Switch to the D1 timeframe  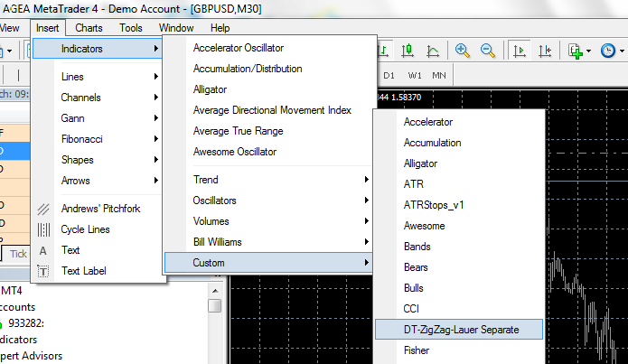click(x=389, y=75)
